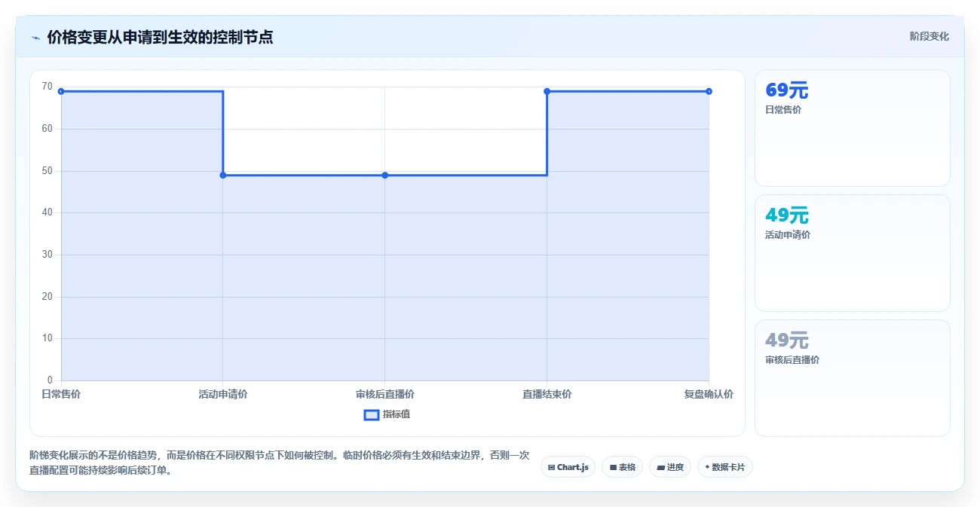Click the title 价格变更从申请到生效的控制节点
Viewport: 980px width, 507px height.
coord(160,37)
